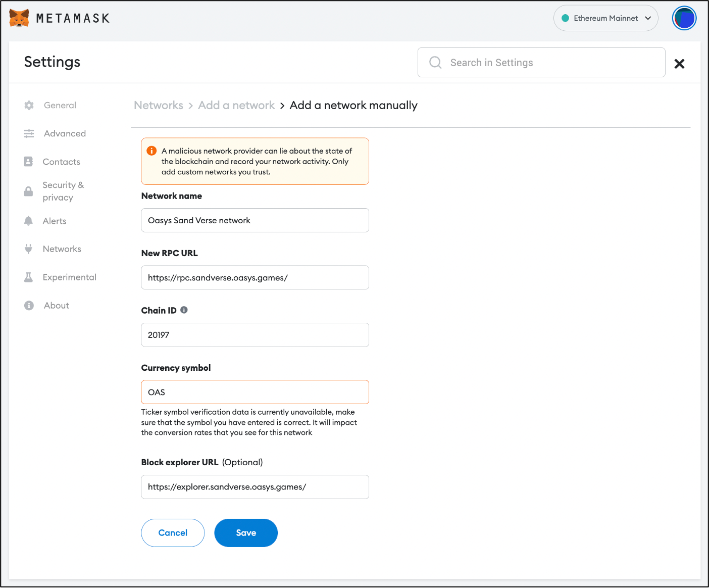
Task: Open About settings tab
Action: pos(57,306)
